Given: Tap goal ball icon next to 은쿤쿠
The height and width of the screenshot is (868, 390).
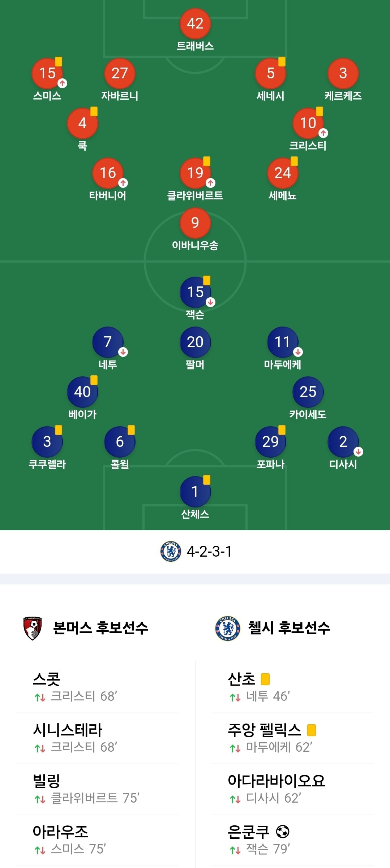Looking at the screenshot, I should [x=283, y=832].
